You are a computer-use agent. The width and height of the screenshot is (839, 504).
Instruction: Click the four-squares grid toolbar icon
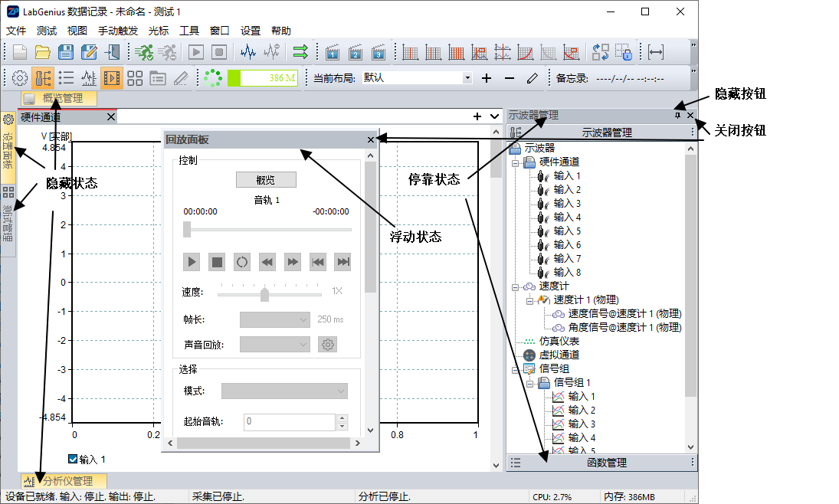point(135,78)
